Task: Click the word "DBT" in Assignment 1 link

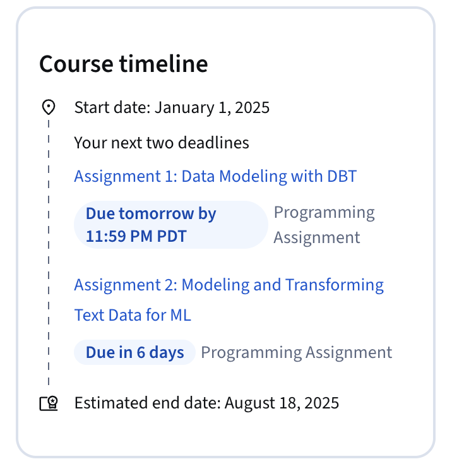Action: point(341,176)
